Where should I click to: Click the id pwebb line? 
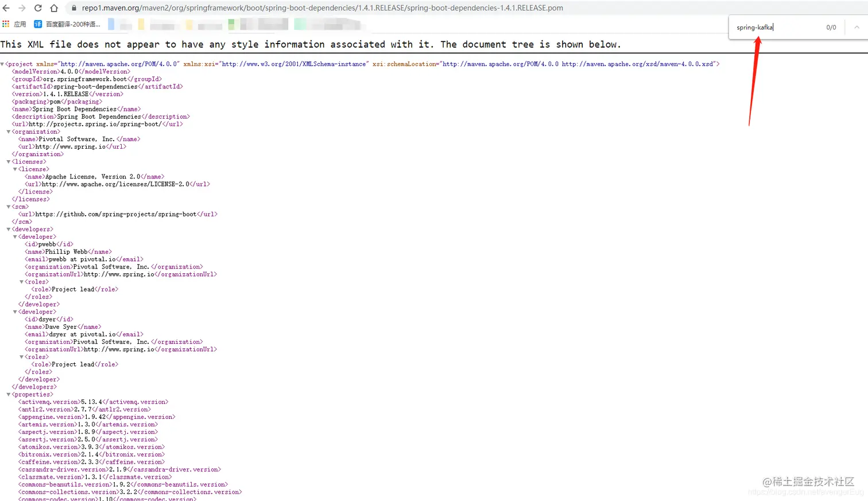pos(49,244)
